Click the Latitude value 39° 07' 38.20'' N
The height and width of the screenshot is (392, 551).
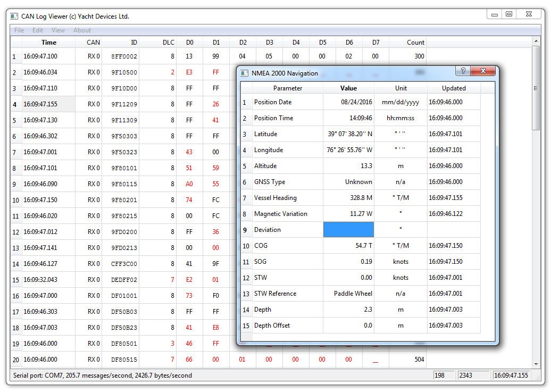pyautogui.click(x=348, y=134)
